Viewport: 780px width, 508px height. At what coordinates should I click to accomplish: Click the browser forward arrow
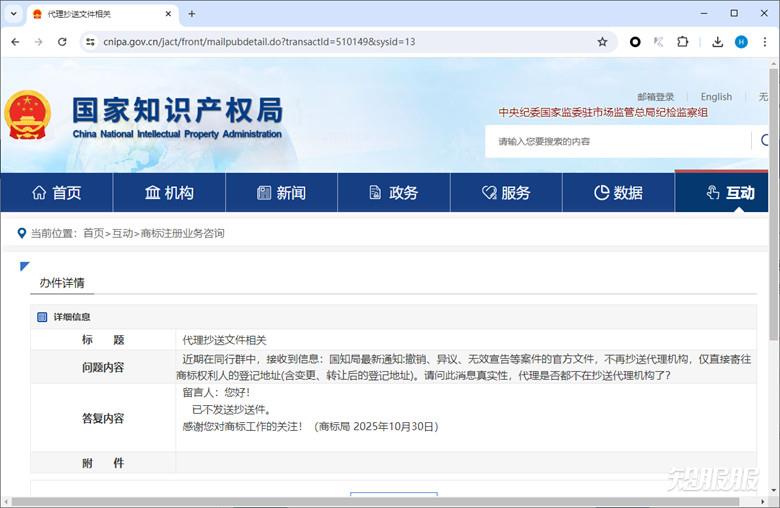38,42
